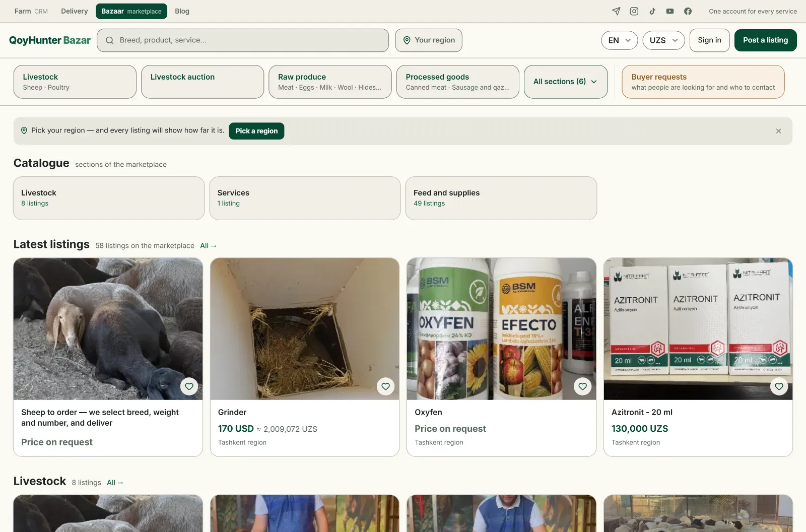Click Tashkent region under Grinder price
This screenshot has width=806, height=532.
[x=242, y=442]
